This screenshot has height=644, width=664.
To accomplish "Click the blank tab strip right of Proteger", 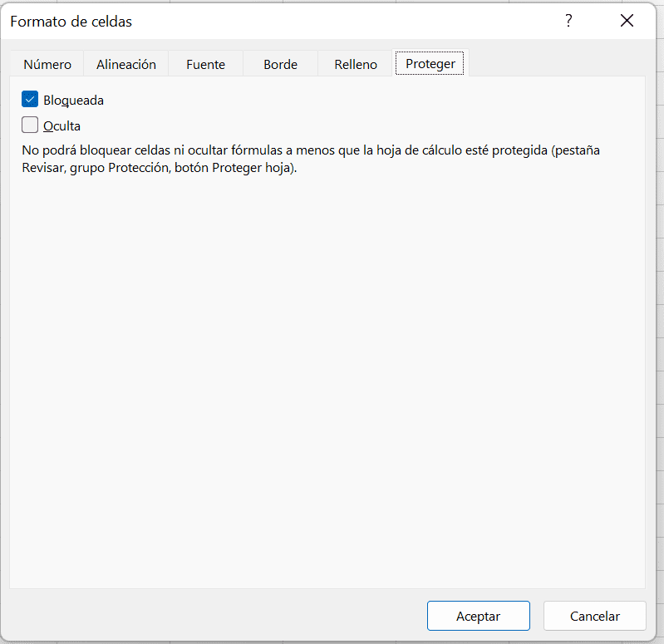I will point(557,63).
